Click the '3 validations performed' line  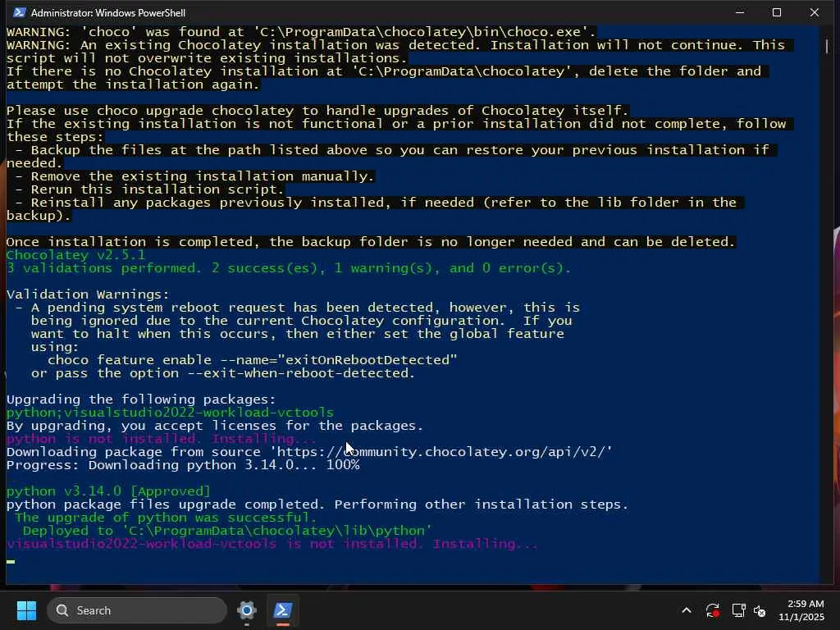tap(289, 268)
